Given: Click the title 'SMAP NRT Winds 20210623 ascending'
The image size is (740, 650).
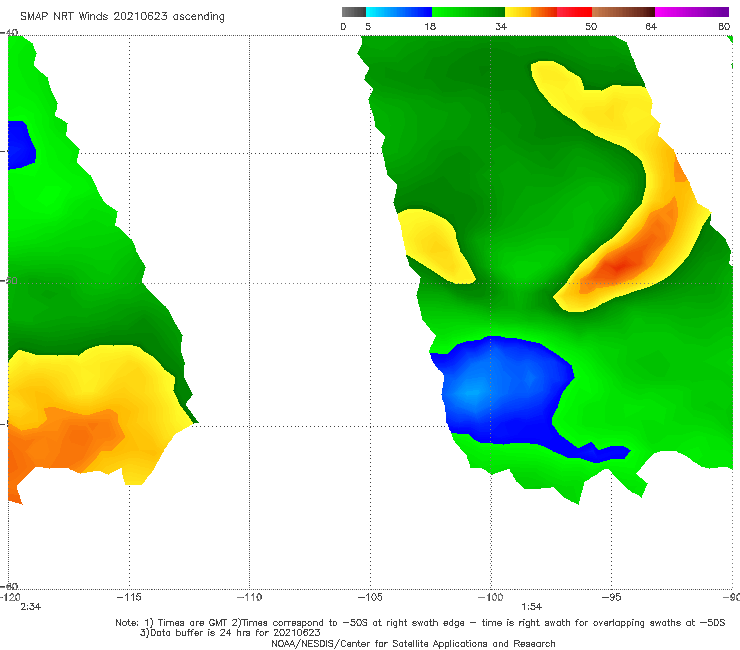Looking at the screenshot, I should [122, 16].
